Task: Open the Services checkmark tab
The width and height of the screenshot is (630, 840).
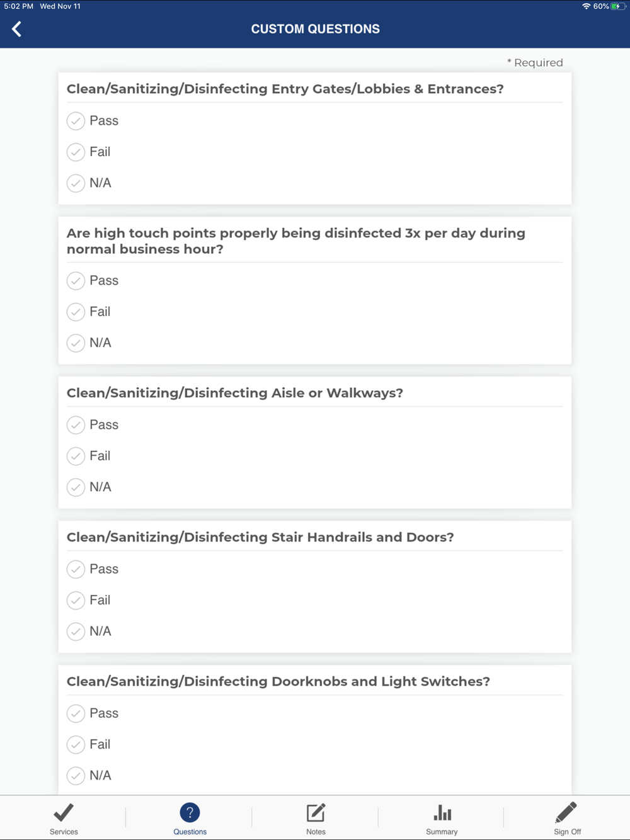Action: pos(64,813)
